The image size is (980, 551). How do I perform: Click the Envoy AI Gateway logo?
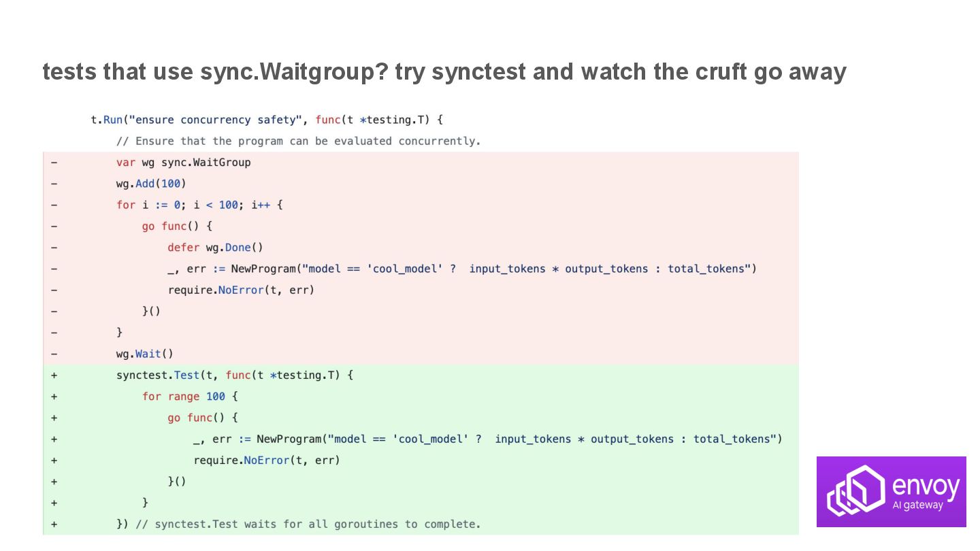click(892, 491)
